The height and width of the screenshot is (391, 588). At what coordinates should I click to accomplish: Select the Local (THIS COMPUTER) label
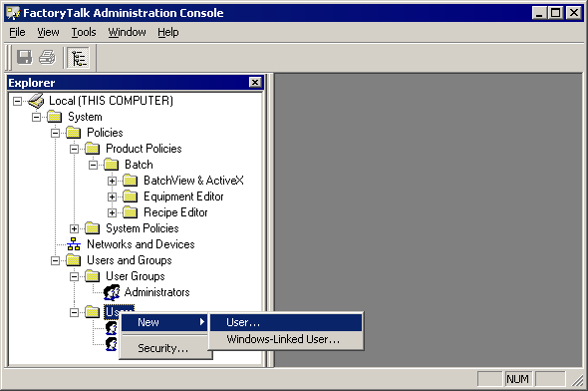click(x=111, y=101)
